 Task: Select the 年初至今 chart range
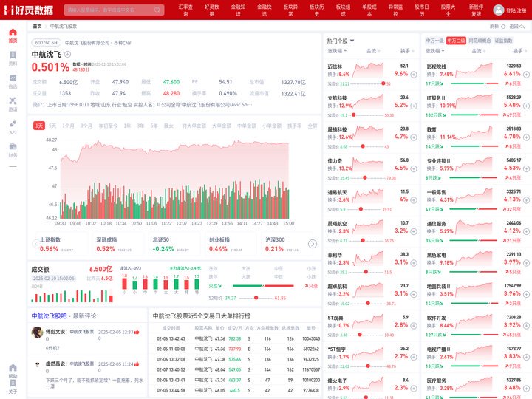tap(108, 126)
